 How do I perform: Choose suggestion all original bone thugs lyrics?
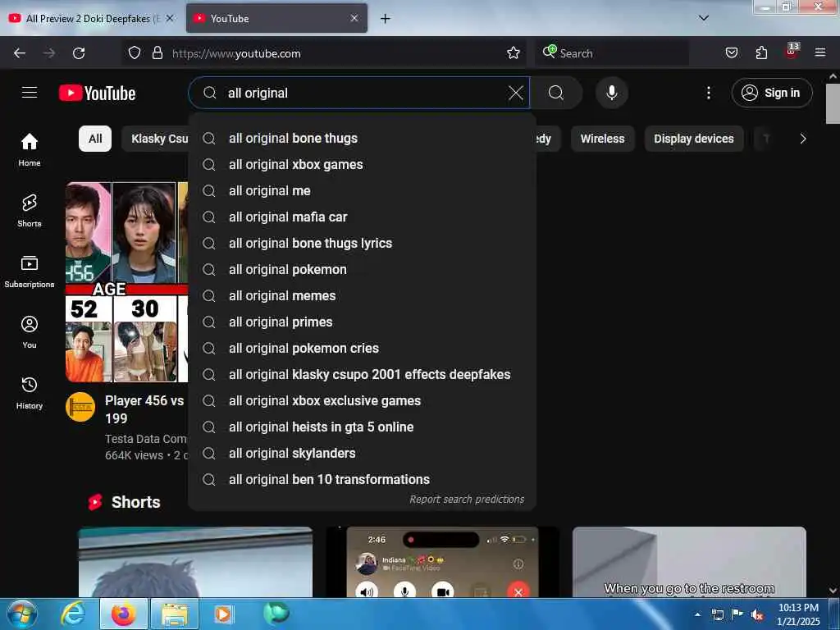tap(362, 243)
